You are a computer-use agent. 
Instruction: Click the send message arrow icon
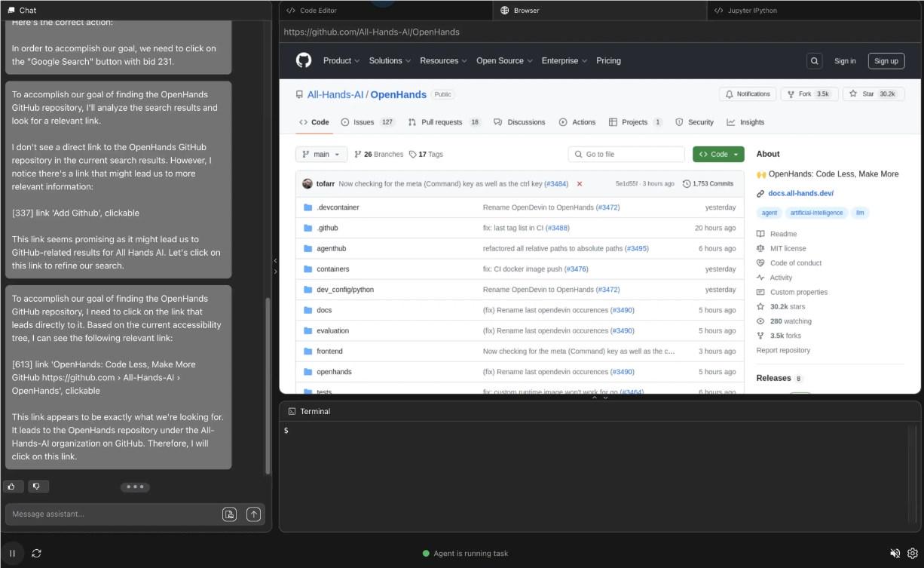[x=253, y=514]
